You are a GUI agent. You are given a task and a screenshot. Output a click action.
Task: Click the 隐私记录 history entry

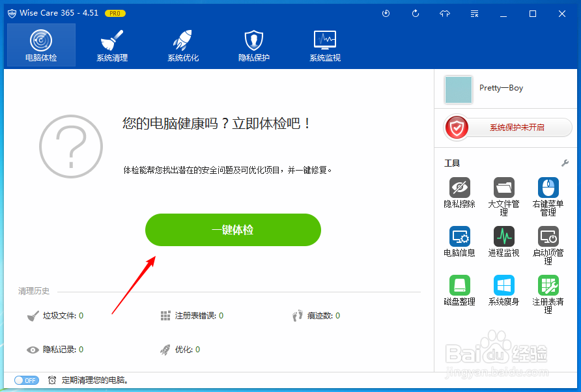(55, 350)
